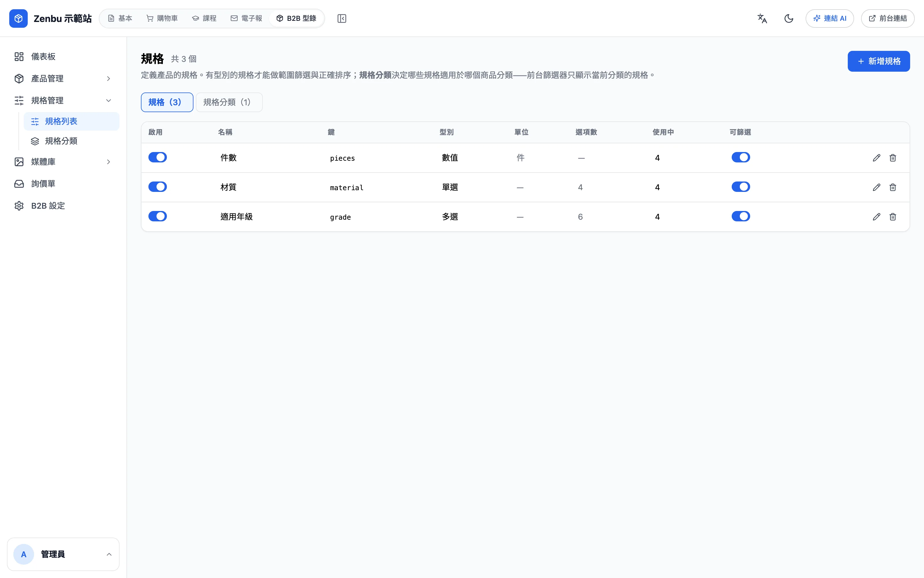Select 規格分類 sidebar sub-item
924x578 pixels.
tap(71, 141)
